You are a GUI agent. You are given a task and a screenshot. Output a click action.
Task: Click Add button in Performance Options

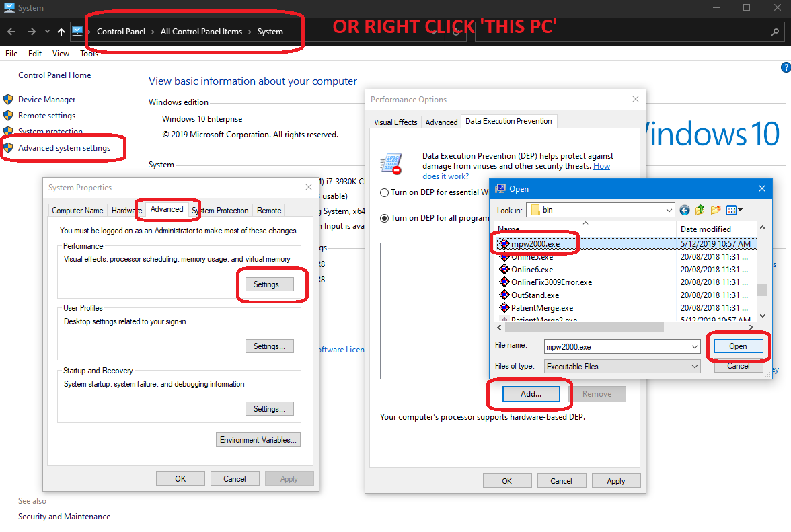point(531,394)
